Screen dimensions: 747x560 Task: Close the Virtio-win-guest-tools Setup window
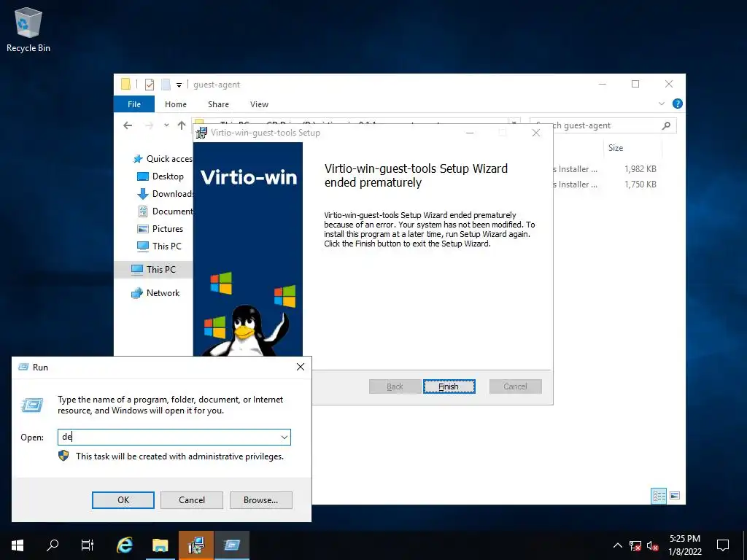click(536, 133)
